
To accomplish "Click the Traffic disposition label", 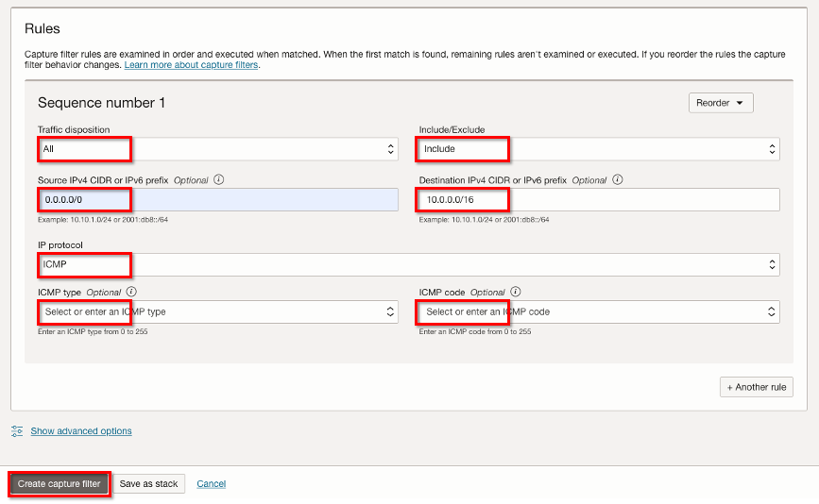I will (x=74, y=129).
